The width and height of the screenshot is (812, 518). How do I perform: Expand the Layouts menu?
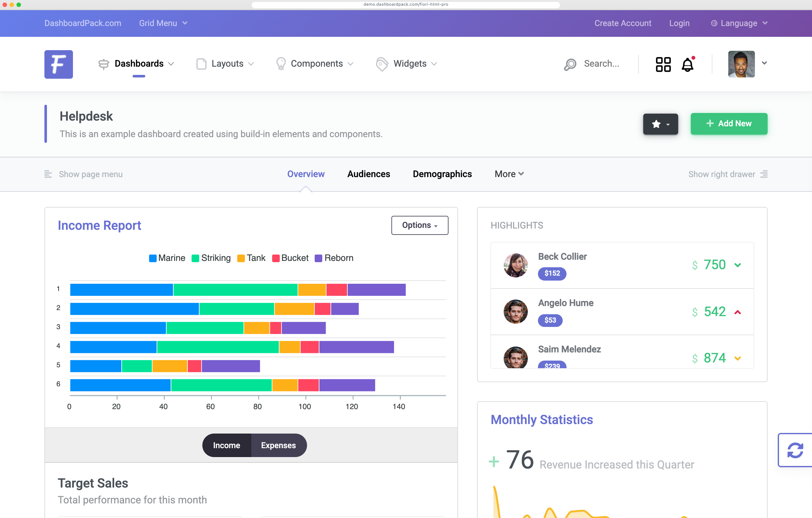click(x=225, y=64)
